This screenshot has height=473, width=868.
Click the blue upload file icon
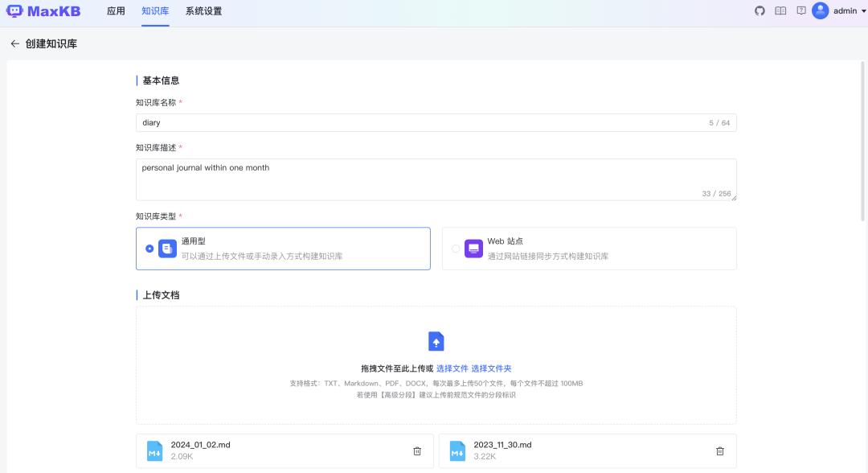click(436, 341)
